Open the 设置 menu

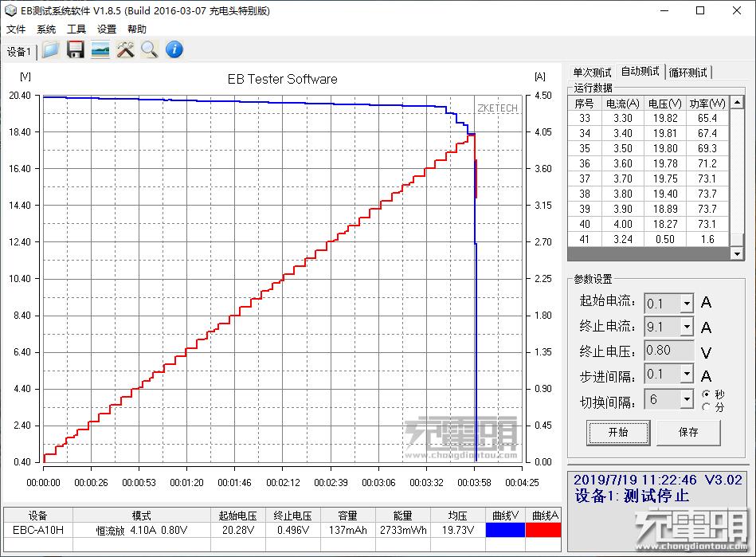(107, 29)
